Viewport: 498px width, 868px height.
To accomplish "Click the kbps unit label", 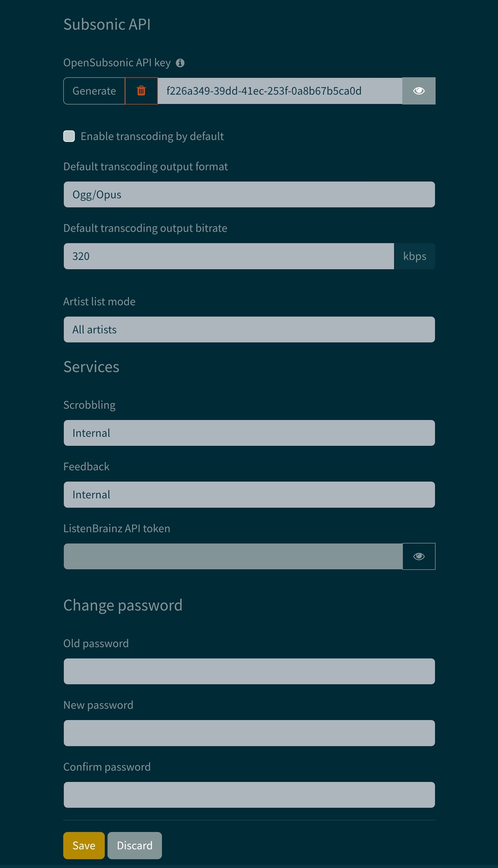I will [415, 257].
